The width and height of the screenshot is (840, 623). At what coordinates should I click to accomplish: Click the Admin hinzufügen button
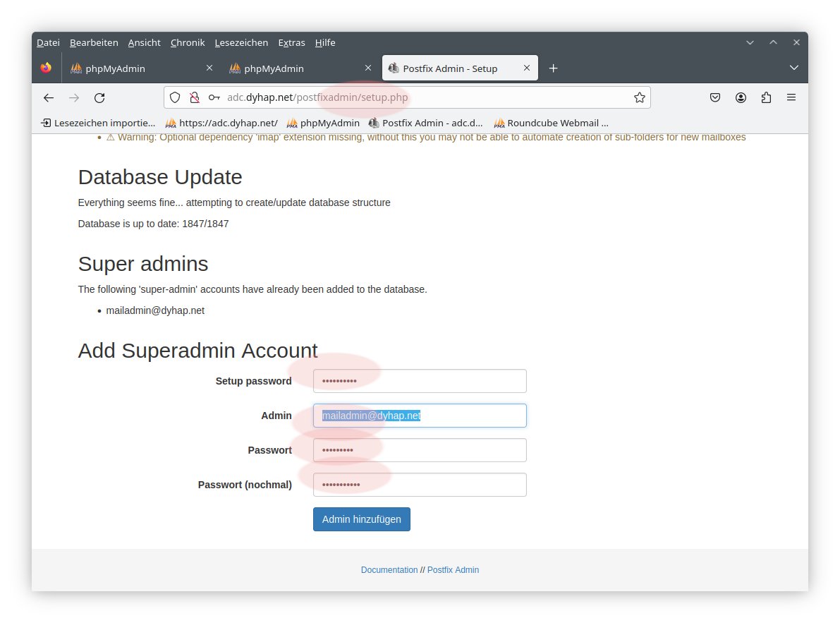click(361, 519)
